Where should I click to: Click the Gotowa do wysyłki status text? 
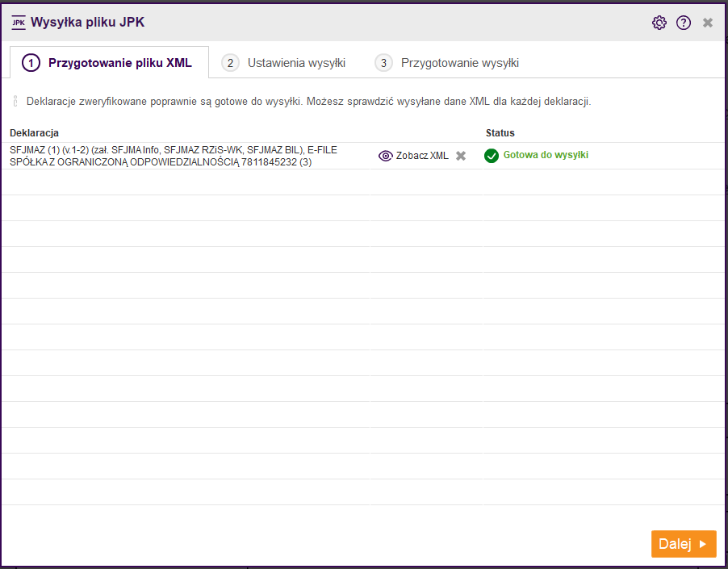[x=546, y=155]
